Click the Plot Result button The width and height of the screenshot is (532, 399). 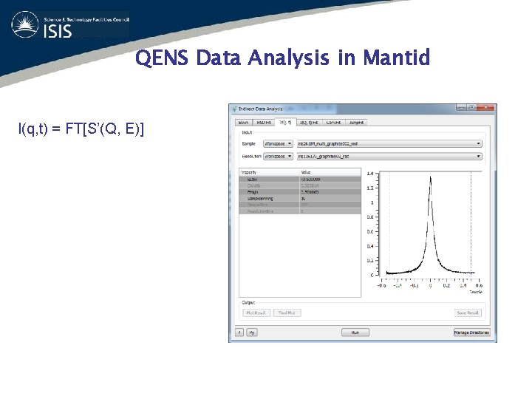click(x=256, y=313)
